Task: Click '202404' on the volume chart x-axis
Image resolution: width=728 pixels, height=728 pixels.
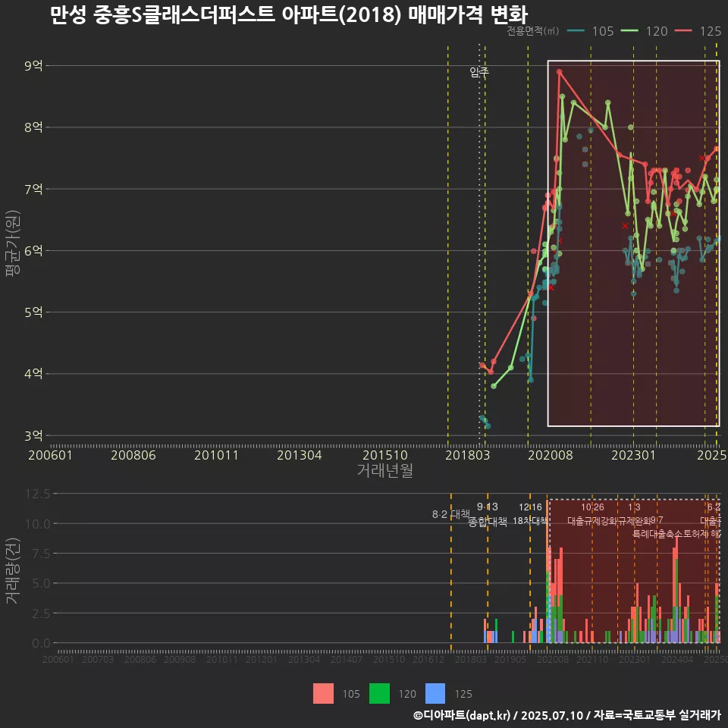Action: (x=677, y=659)
